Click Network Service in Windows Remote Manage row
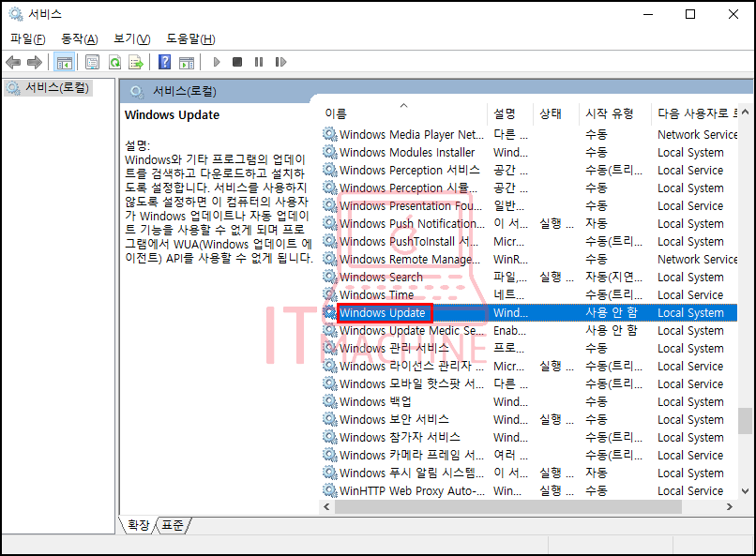The image size is (756, 556). pos(697,259)
